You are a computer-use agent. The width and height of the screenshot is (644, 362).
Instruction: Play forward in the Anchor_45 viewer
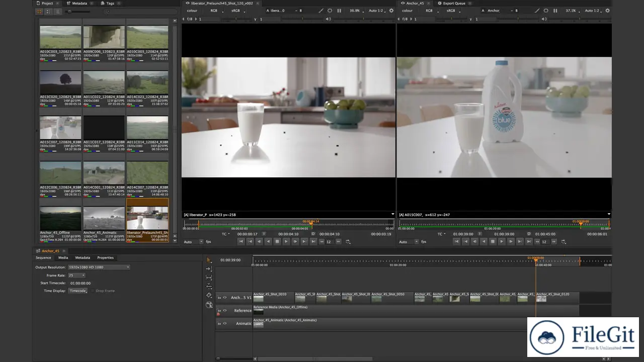click(502, 242)
